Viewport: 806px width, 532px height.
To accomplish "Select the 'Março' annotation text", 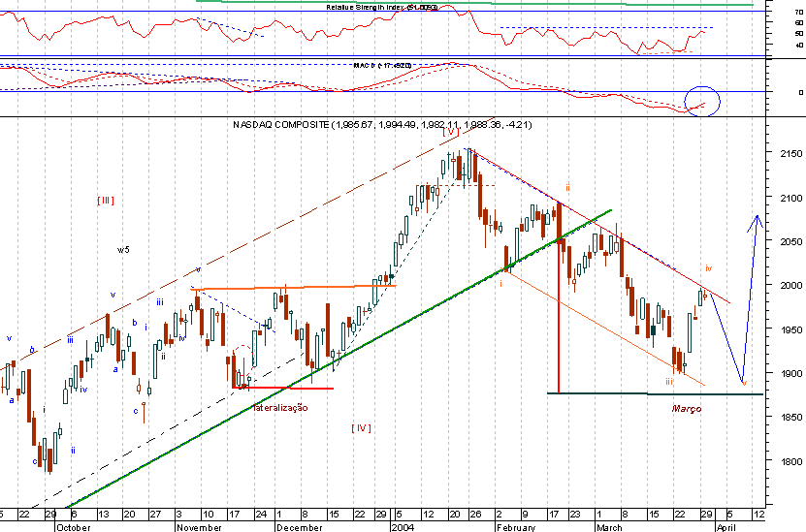I will click(687, 409).
